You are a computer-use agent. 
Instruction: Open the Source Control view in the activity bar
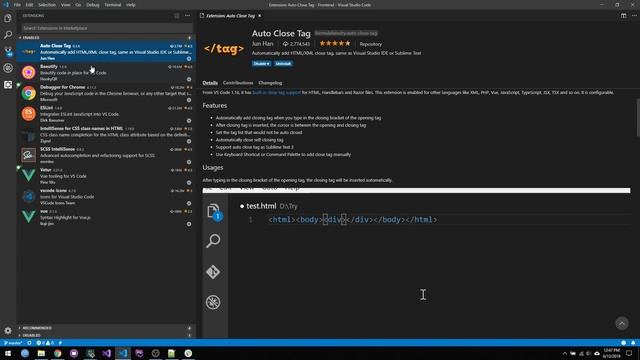tap(8, 51)
